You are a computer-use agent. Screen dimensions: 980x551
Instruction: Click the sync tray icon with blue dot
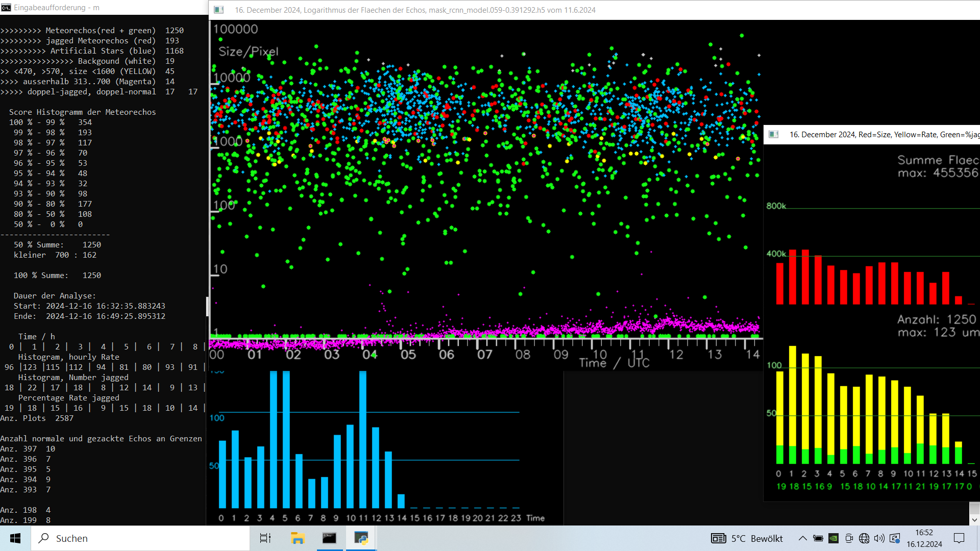pyautogui.click(x=895, y=538)
